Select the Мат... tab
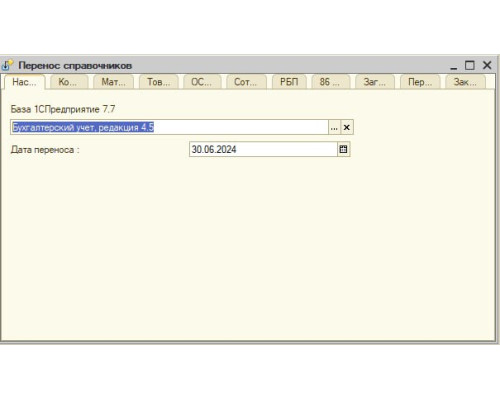The image size is (500, 400). [113, 82]
